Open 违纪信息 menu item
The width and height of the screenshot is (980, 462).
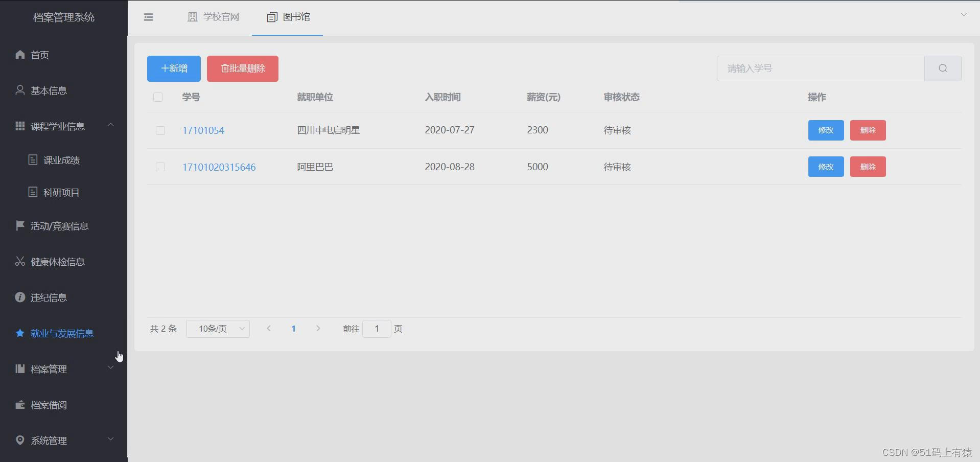(x=63, y=297)
